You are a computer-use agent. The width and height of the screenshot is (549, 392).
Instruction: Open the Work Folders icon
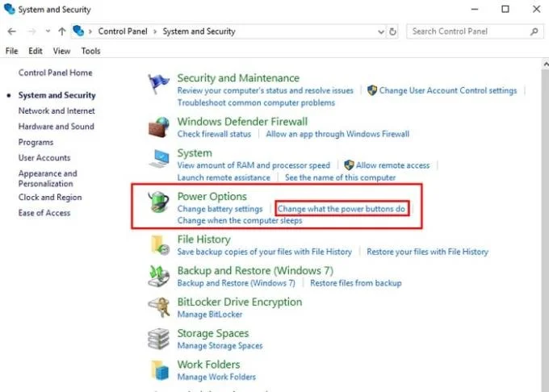(x=160, y=370)
